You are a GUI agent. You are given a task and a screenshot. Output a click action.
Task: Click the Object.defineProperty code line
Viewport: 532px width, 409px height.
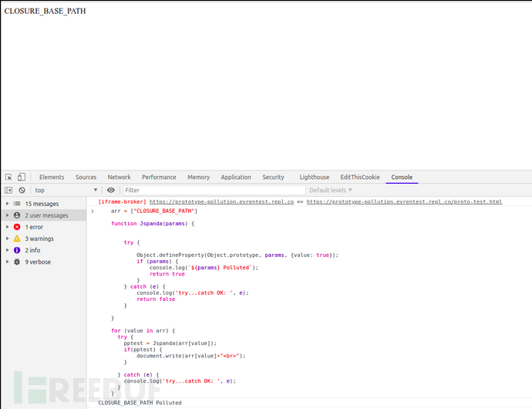coord(237,255)
